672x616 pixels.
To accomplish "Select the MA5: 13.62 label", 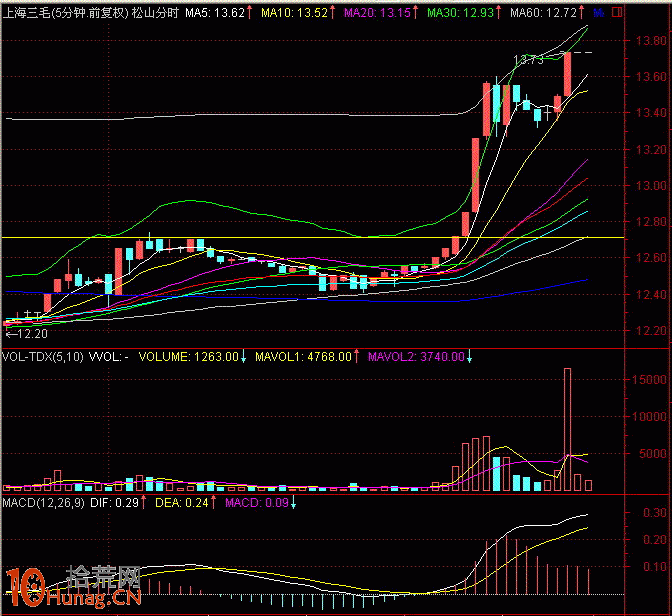I will (215, 13).
